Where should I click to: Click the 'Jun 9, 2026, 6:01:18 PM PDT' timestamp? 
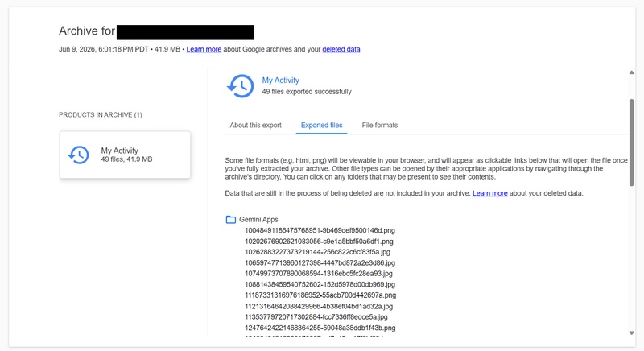point(104,49)
